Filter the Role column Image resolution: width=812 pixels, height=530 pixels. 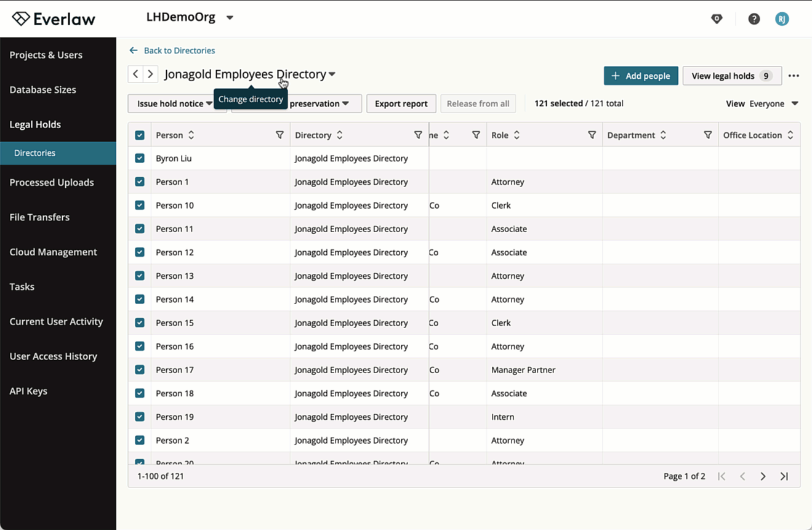coord(592,135)
